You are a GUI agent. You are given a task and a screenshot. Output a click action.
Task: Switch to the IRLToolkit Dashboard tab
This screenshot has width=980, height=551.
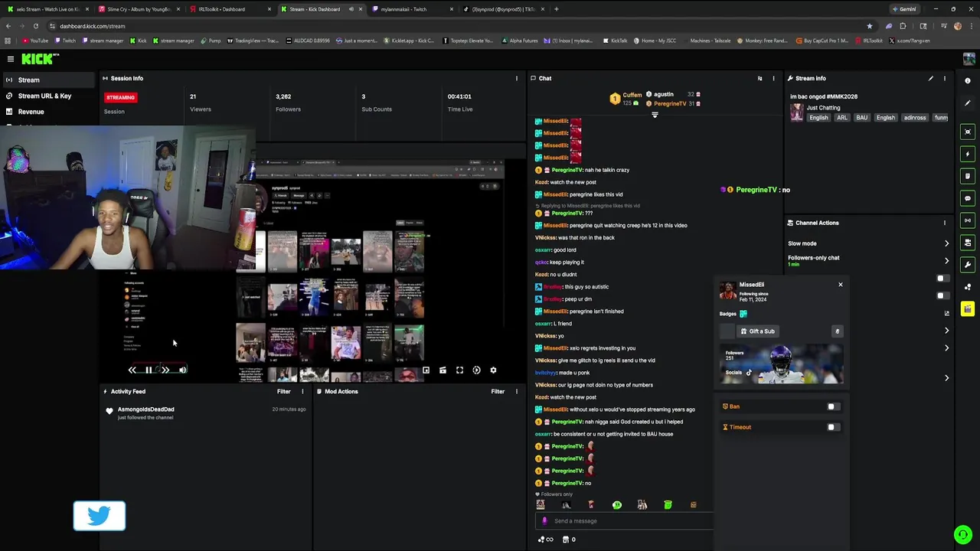[229, 9]
